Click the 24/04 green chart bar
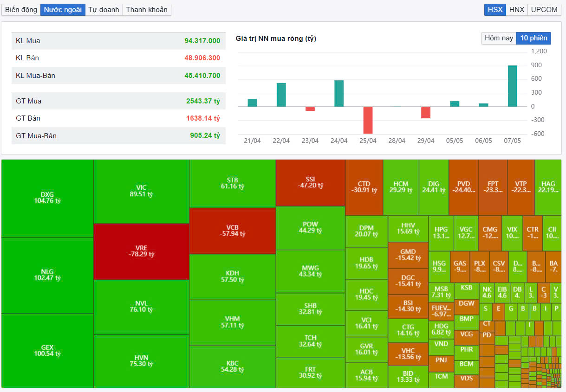 point(339,93)
